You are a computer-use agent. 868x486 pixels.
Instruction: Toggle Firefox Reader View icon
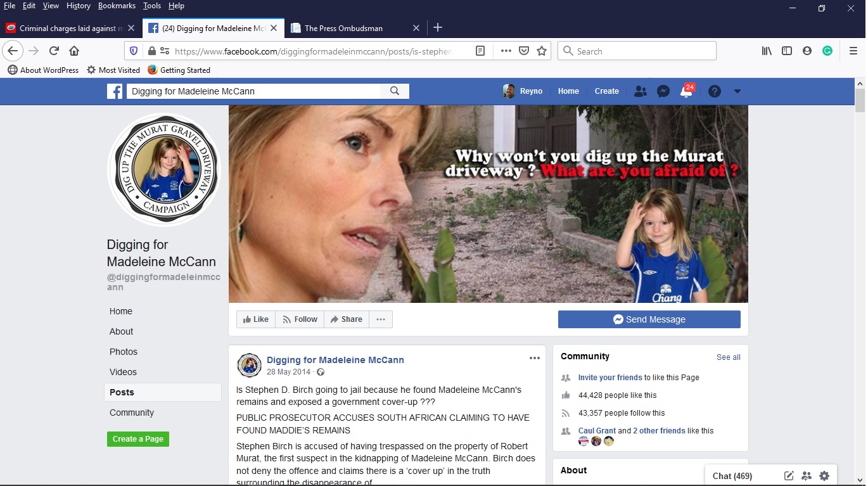[x=480, y=51]
